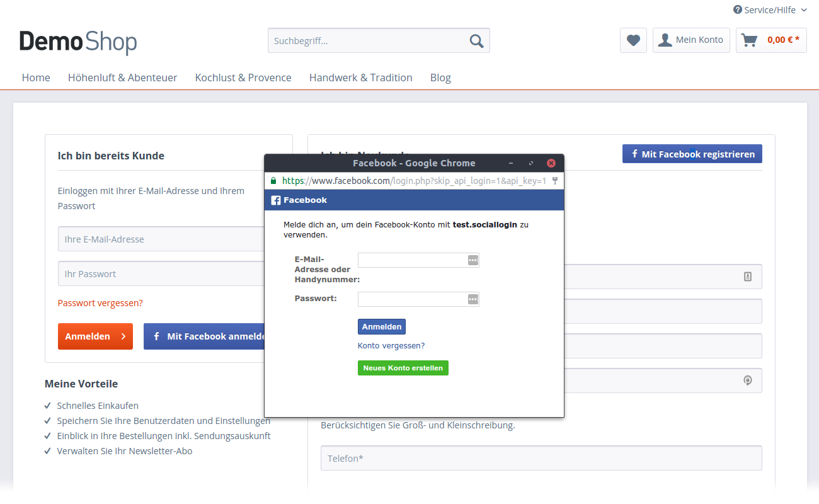Close the Facebook Chrome popup
Image resolution: width=819 pixels, height=504 pixels.
point(551,163)
